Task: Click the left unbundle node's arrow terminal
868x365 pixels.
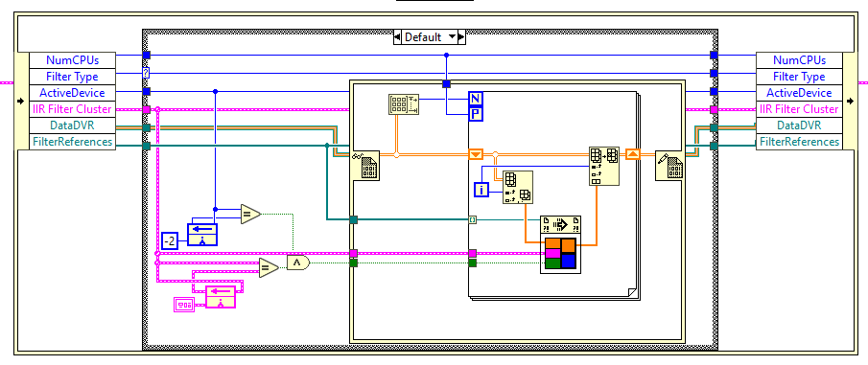Action: [22, 102]
